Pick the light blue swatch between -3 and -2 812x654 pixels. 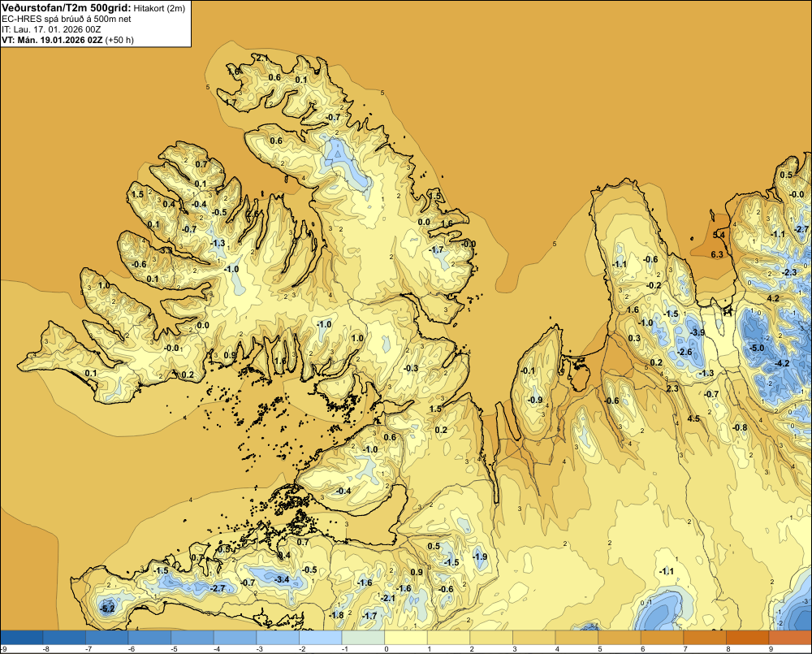point(278,637)
